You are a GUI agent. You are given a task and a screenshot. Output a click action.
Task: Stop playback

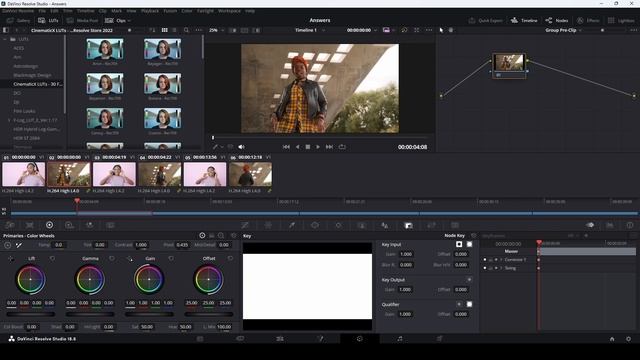tap(308, 147)
